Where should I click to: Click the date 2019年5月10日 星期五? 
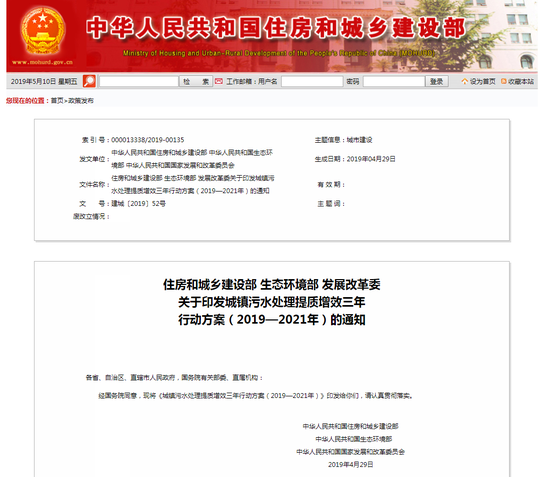(x=44, y=82)
